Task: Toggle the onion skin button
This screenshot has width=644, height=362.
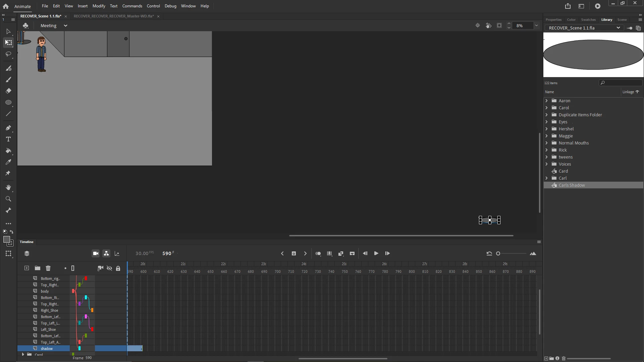Action: click(x=318, y=253)
